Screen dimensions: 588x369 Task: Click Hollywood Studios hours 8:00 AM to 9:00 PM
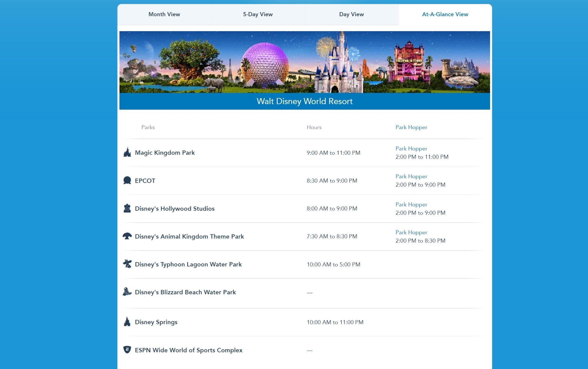(332, 209)
